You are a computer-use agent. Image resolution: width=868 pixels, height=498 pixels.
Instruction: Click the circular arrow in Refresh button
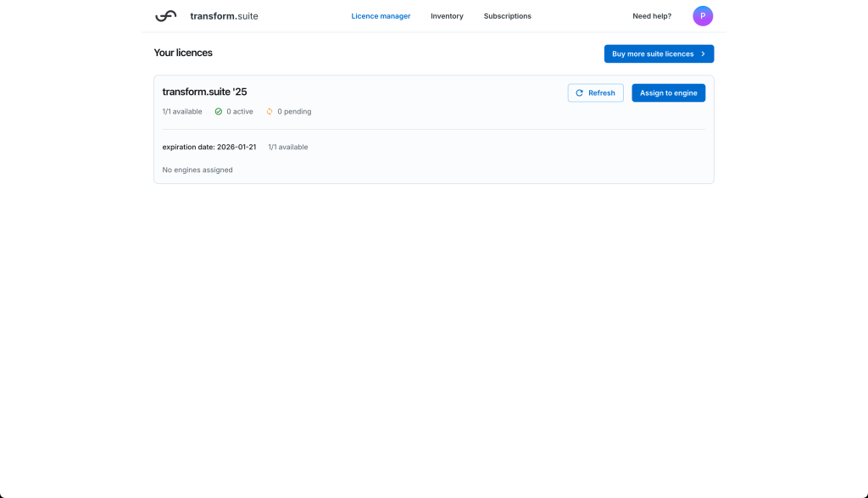pyautogui.click(x=579, y=93)
